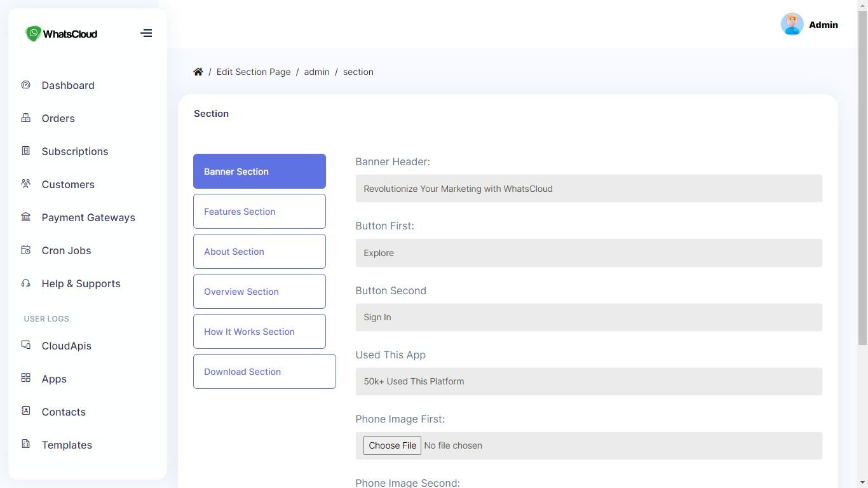Switch to the About Section tab
Image resolution: width=868 pixels, height=488 pixels.
point(259,252)
